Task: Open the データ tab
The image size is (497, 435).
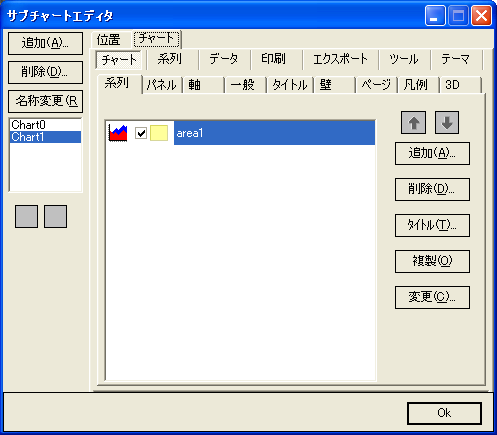Action: tap(224, 59)
